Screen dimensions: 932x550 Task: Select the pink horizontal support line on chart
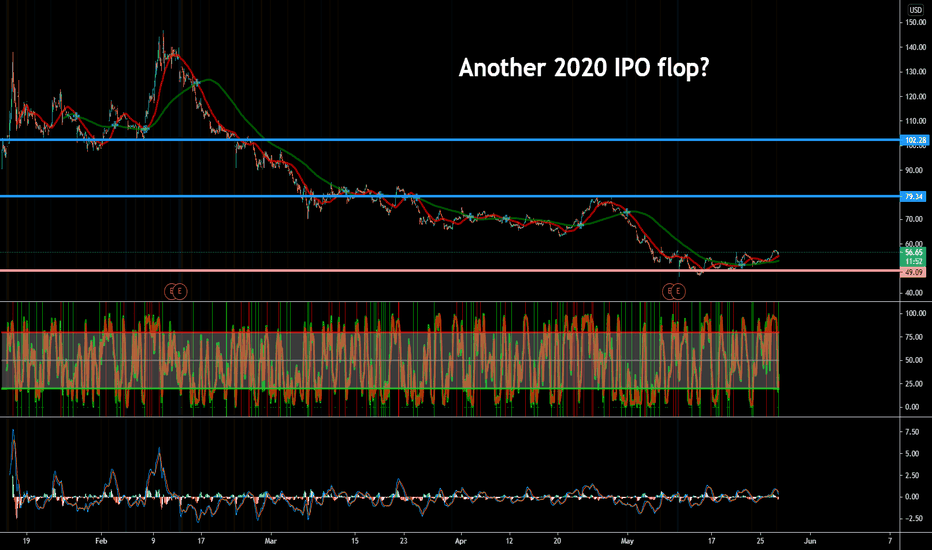450,271
